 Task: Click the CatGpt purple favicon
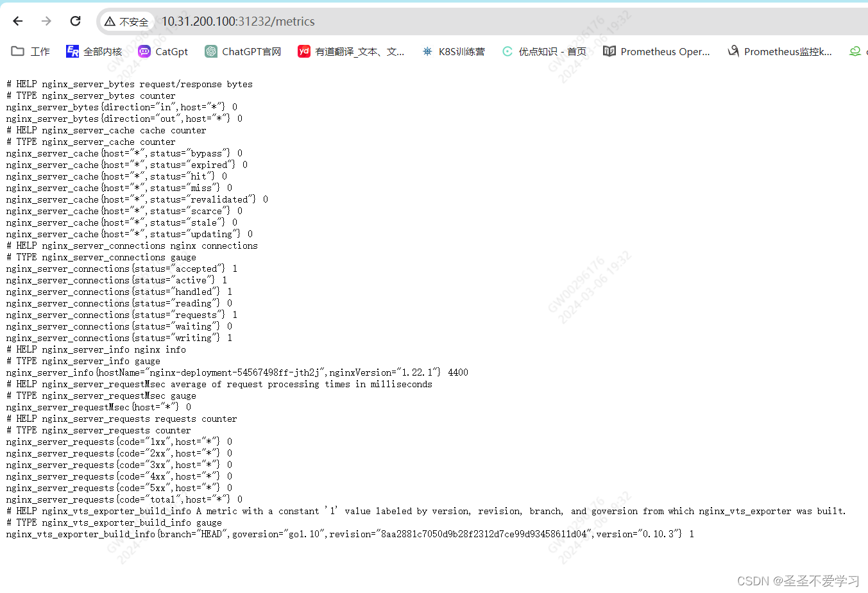click(144, 51)
